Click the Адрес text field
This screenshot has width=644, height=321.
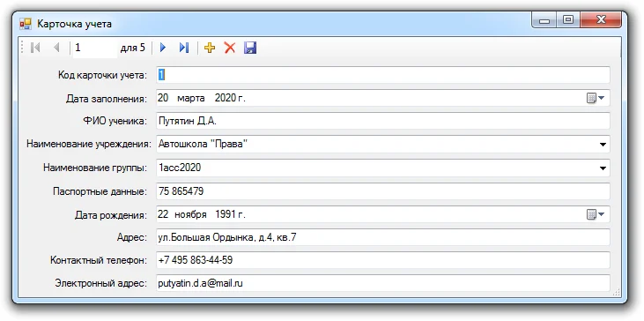(383, 237)
